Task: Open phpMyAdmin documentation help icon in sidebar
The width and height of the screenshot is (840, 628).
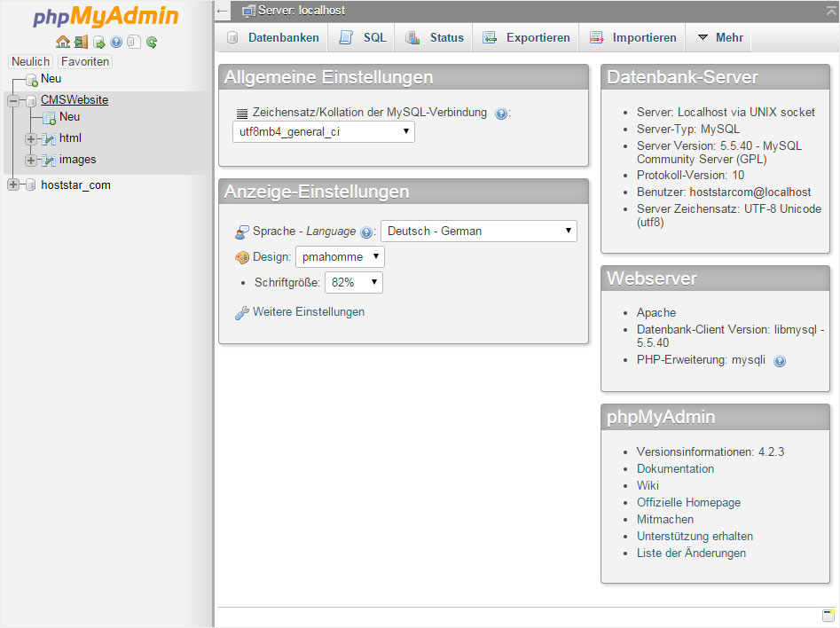Action: [x=116, y=42]
